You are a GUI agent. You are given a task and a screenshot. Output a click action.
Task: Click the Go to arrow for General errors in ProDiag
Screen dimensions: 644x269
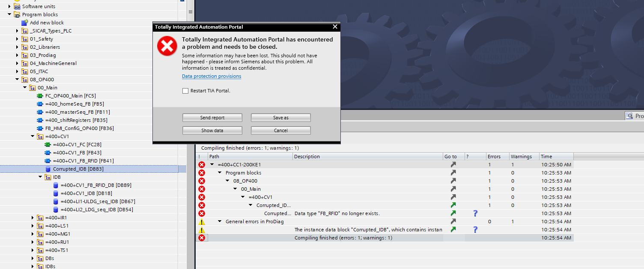pos(453,222)
